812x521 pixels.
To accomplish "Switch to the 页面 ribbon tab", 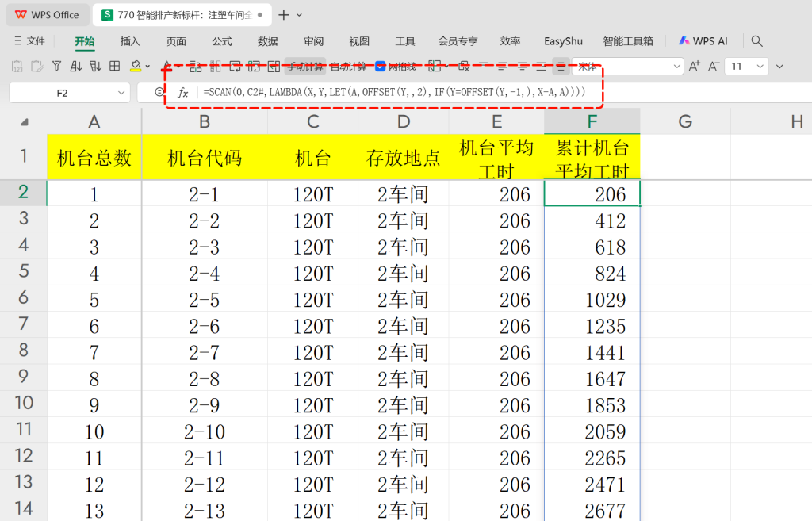I will coord(176,41).
